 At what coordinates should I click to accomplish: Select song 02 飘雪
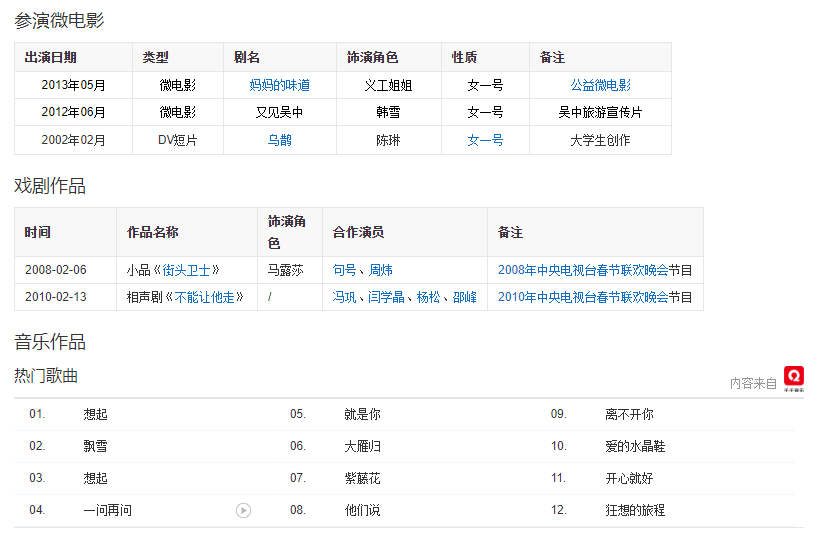tap(95, 446)
